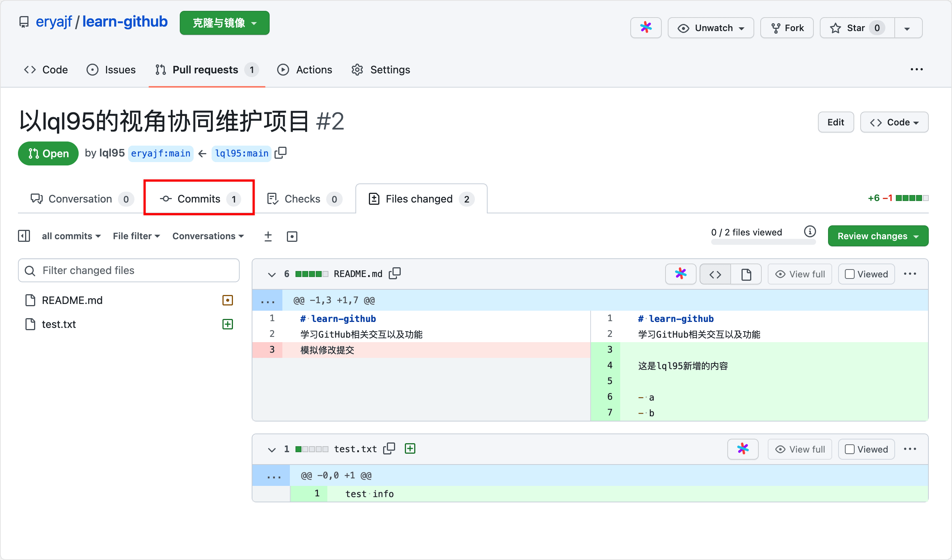The height and width of the screenshot is (560, 952).
Task: Open the 克隆与镜像 dropdown
Action: [x=224, y=23]
